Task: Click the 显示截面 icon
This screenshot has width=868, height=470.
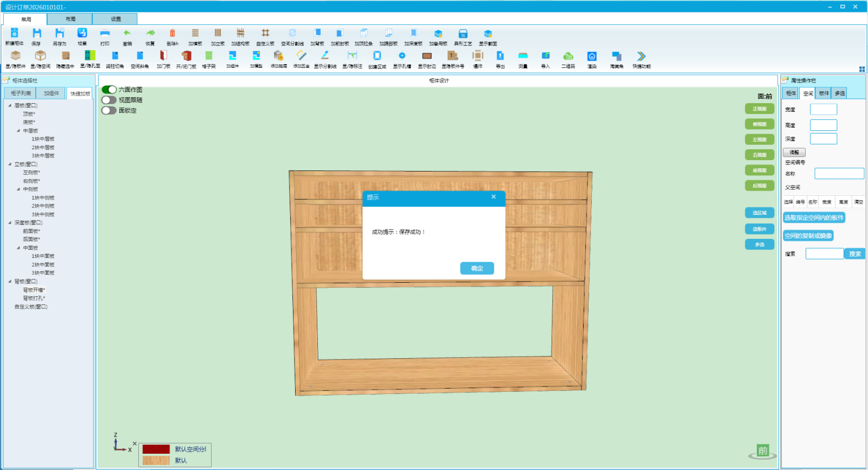Action: (488, 34)
